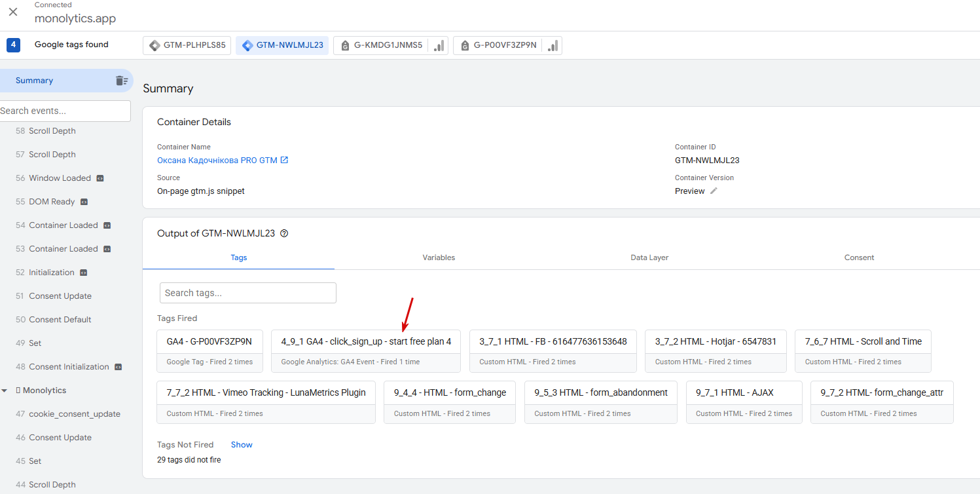Image resolution: width=980 pixels, height=494 pixels.
Task: Open the Data Layer output tab
Action: [x=649, y=257]
